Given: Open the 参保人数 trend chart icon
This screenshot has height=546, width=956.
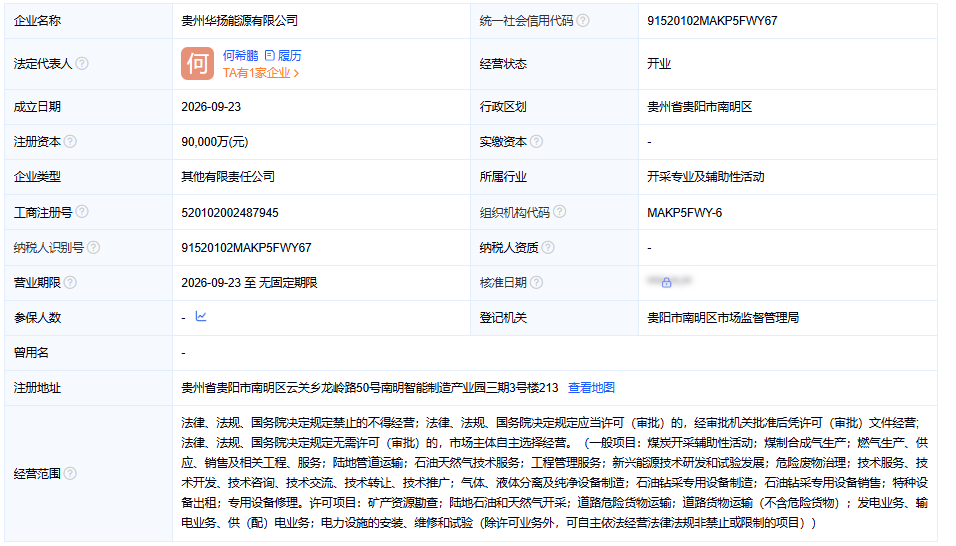Looking at the screenshot, I should [x=201, y=316].
